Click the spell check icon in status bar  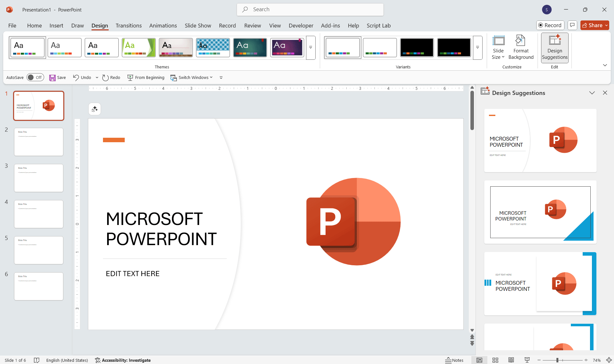37,360
